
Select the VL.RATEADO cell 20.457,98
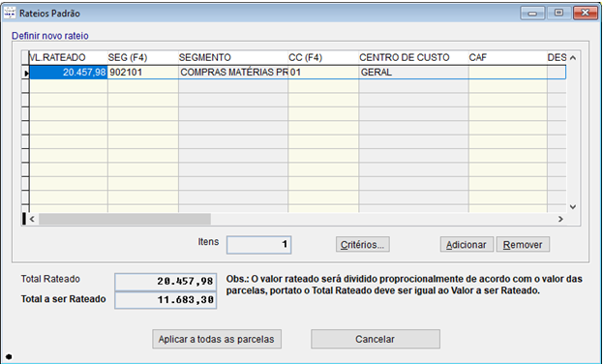pos(69,73)
